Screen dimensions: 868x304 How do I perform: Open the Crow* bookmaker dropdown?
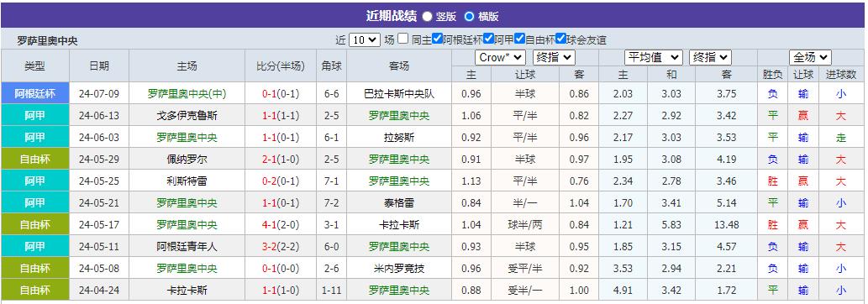click(x=500, y=58)
